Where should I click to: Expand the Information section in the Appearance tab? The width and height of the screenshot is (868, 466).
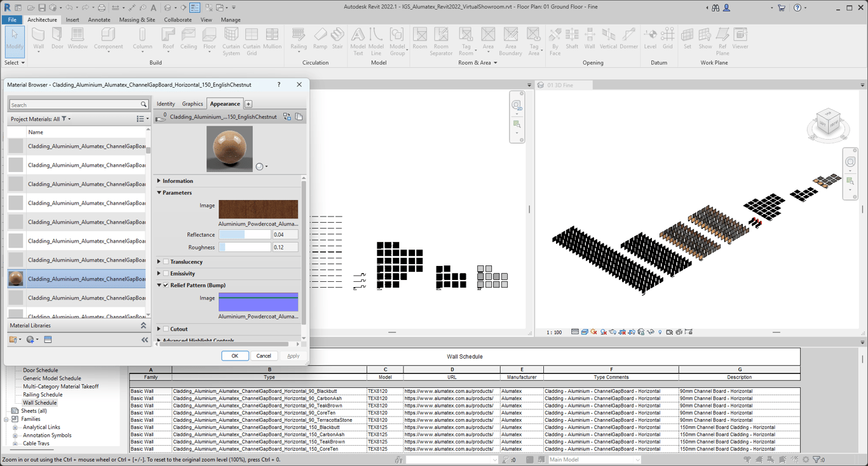coord(158,180)
